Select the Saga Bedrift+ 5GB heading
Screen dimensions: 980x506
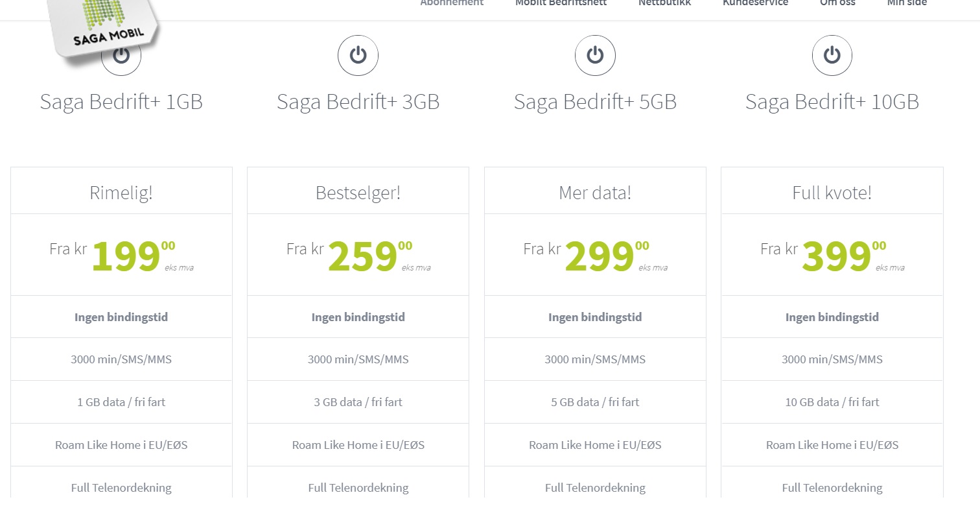595,102
